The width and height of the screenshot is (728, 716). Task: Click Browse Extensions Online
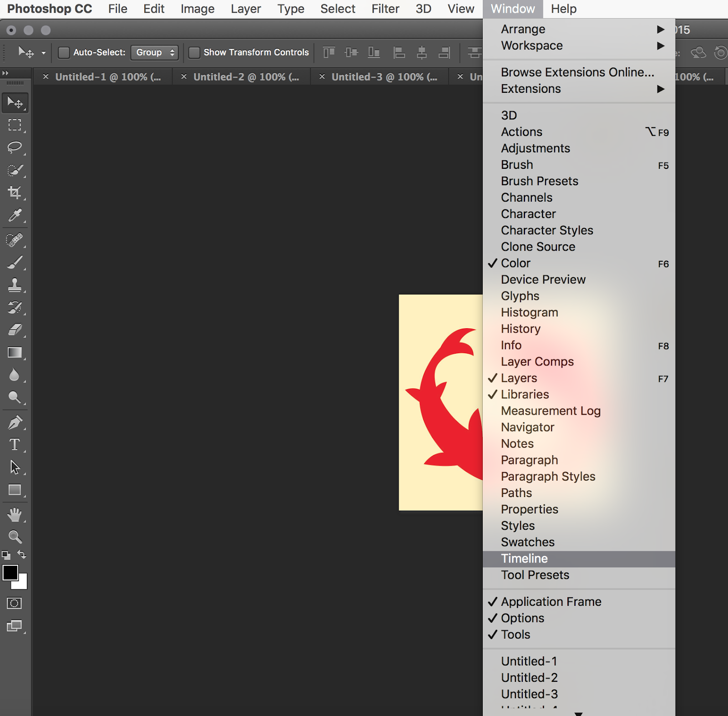577,72
